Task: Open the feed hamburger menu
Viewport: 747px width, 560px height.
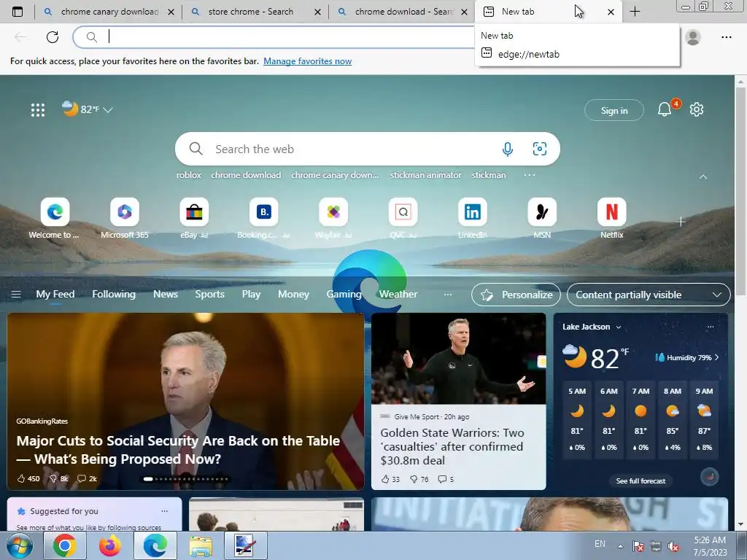Action: pos(16,295)
